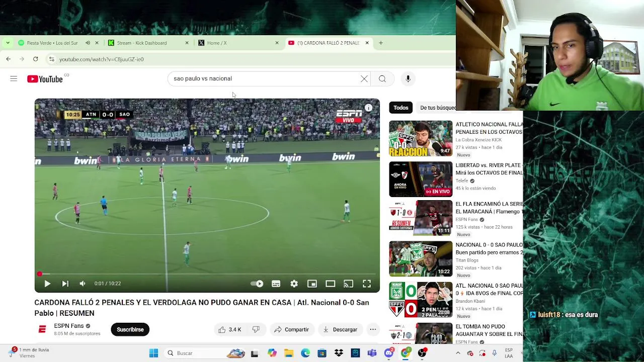
Task: Switch to Fiesta Verde Los del Sur tab
Action: 52,43
